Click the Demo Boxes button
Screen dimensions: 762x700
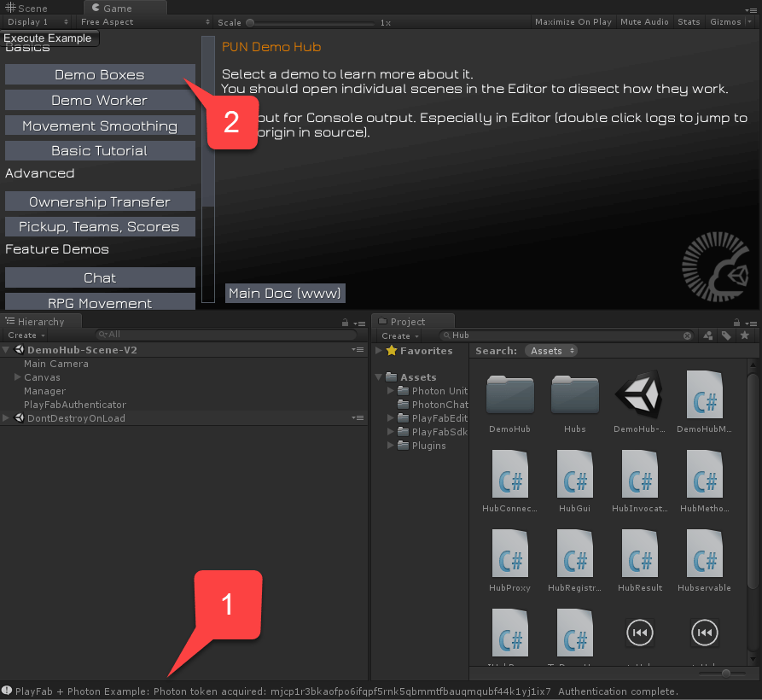(x=100, y=75)
